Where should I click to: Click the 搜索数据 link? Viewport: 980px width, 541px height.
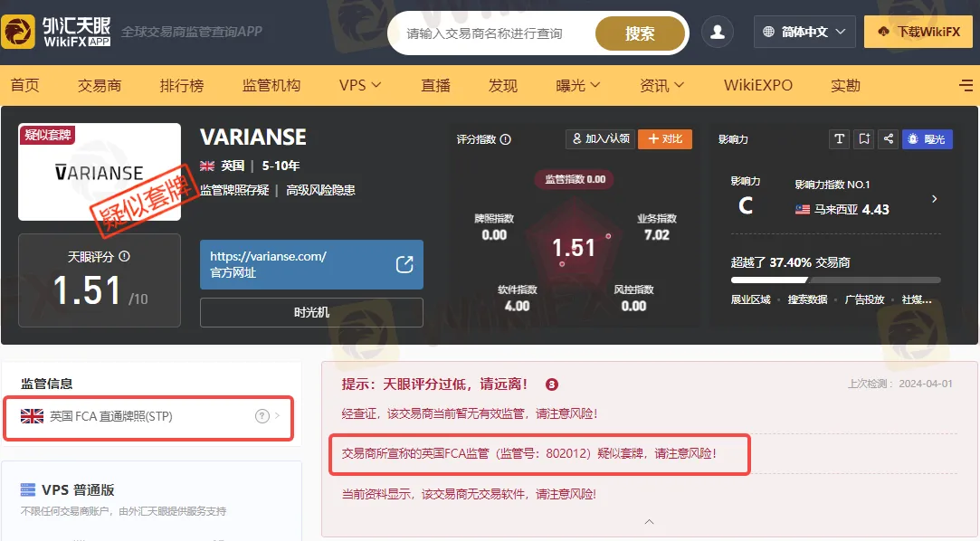807,299
